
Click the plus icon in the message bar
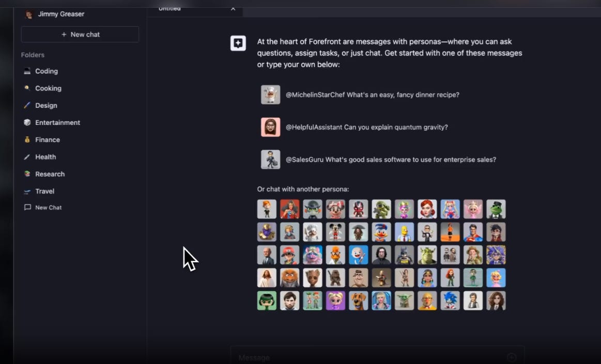coord(512,357)
